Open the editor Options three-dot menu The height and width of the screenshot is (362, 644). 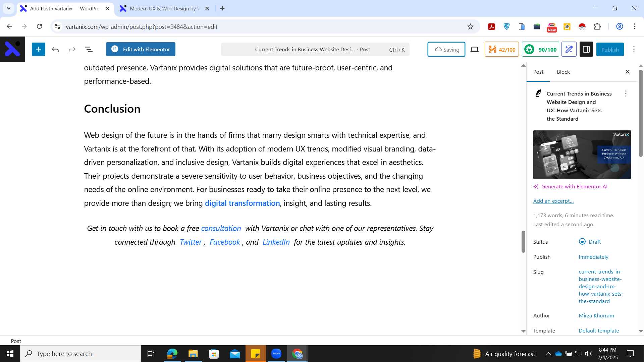tap(634, 49)
